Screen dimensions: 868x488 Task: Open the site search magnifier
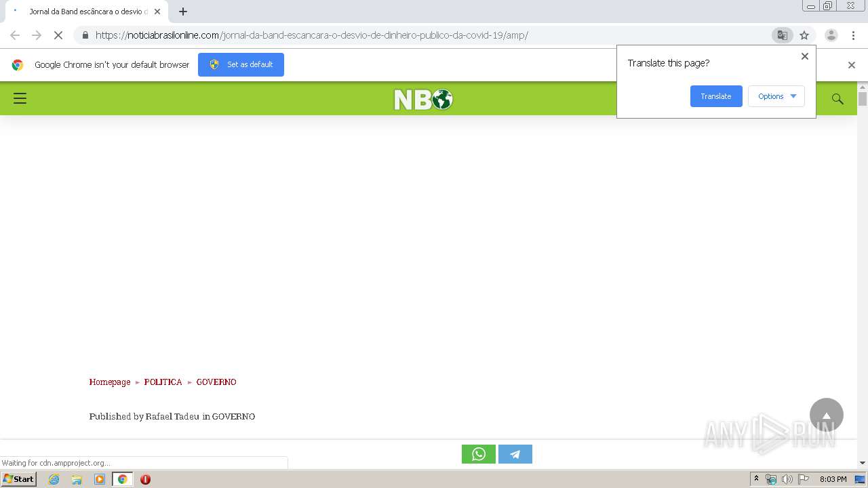[x=837, y=99]
